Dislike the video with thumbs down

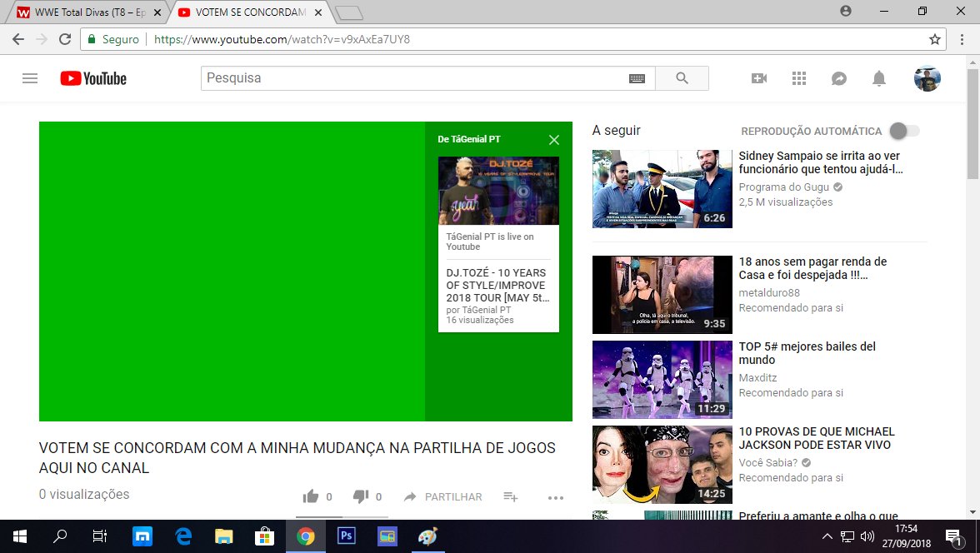pos(360,496)
